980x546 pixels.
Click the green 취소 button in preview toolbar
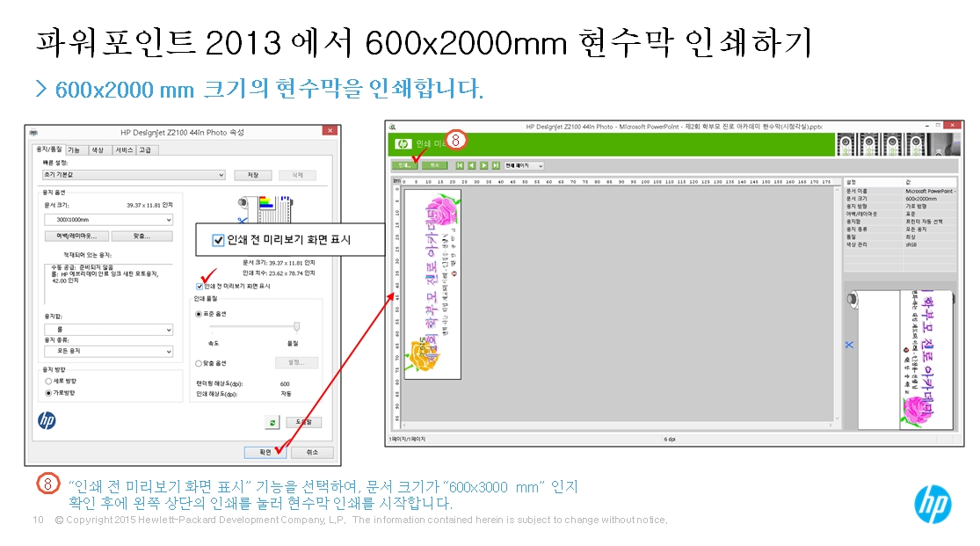[x=434, y=166]
